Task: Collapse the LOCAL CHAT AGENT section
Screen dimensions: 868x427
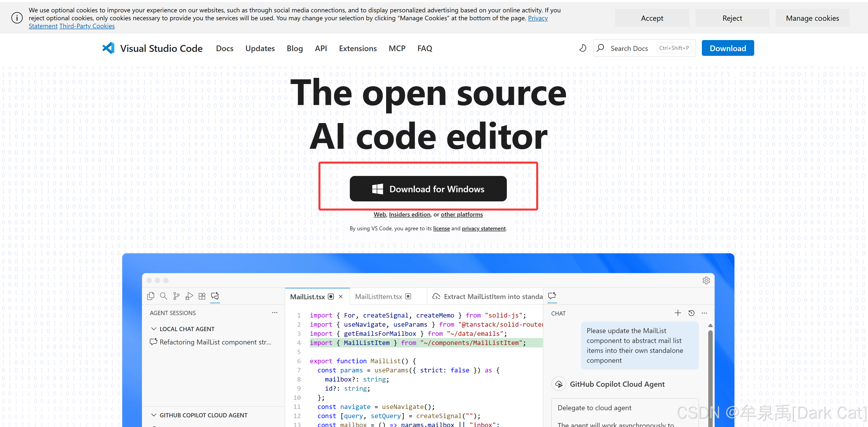Action: [x=154, y=329]
